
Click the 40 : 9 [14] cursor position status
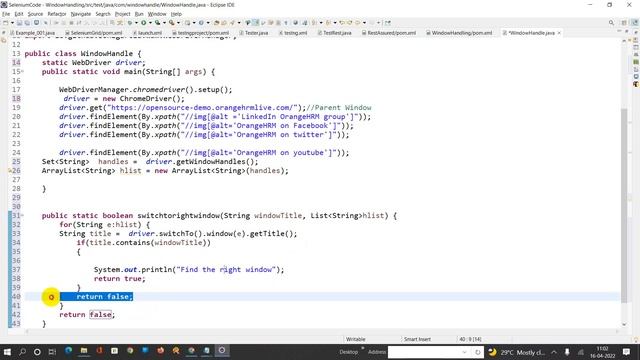coord(470,339)
